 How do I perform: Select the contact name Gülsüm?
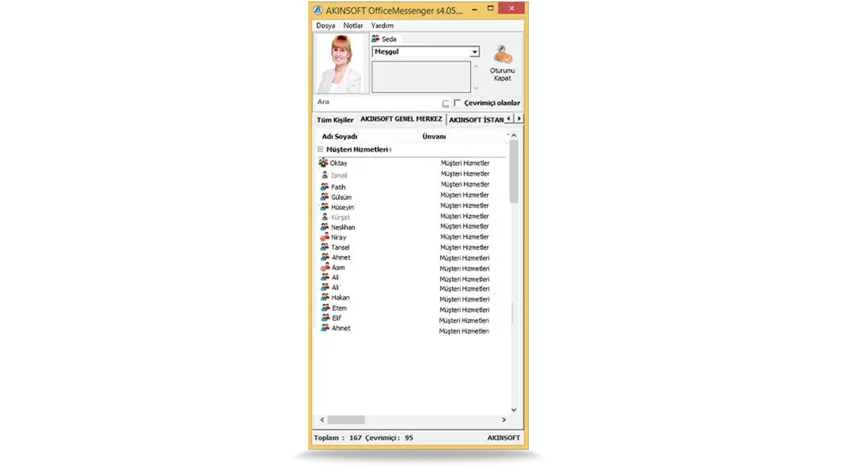pos(341,197)
